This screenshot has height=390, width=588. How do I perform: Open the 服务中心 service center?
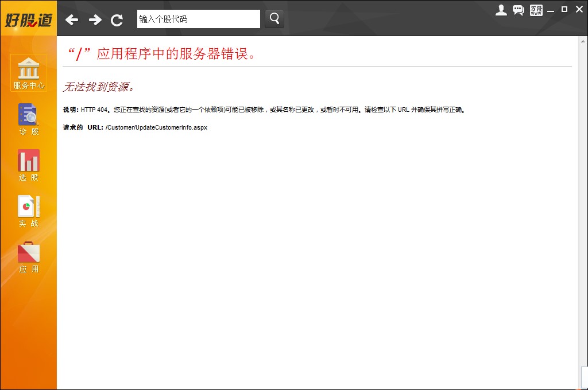click(29, 73)
